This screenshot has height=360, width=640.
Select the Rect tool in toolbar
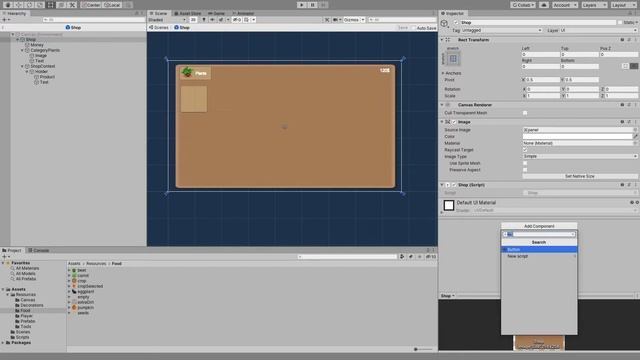coord(51,5)
